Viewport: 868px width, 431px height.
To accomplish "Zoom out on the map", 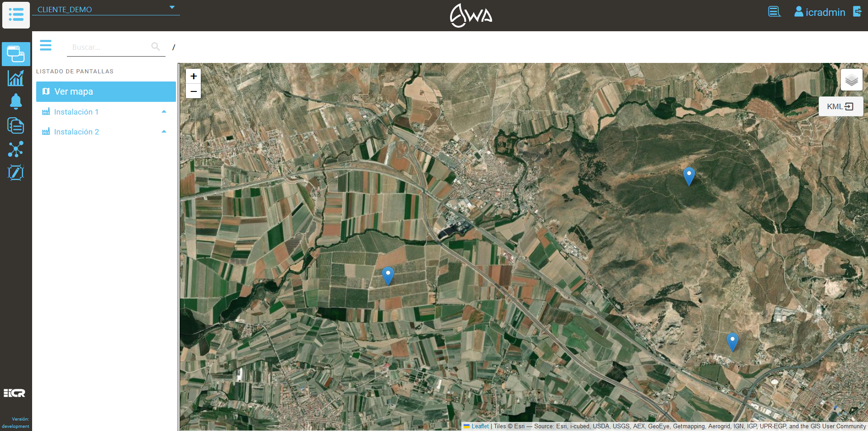I will [x=194, y=91].
